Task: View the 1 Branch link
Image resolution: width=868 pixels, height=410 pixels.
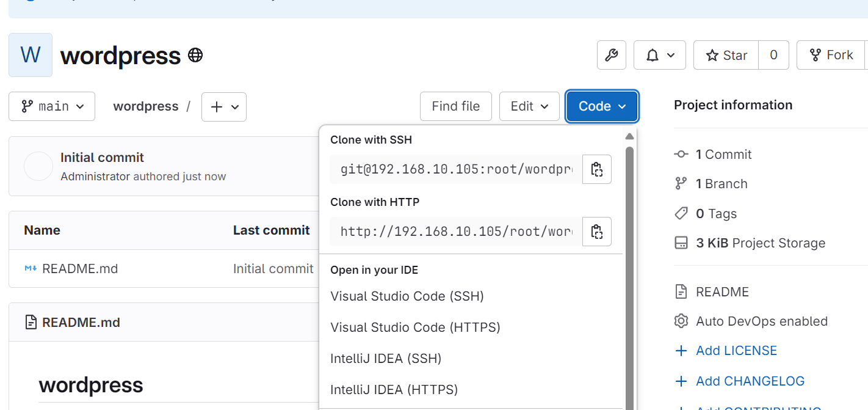Action: [722, 184]
